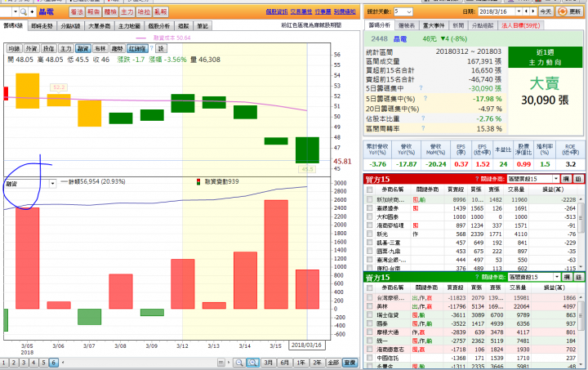This screenshot has height=370, width=588.
Task: Open the 到價通知 link
Action: [345, 11]
